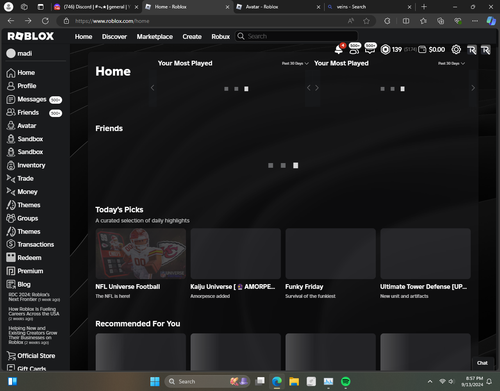Open Funky Friday title link

click(x=304, y=287)
